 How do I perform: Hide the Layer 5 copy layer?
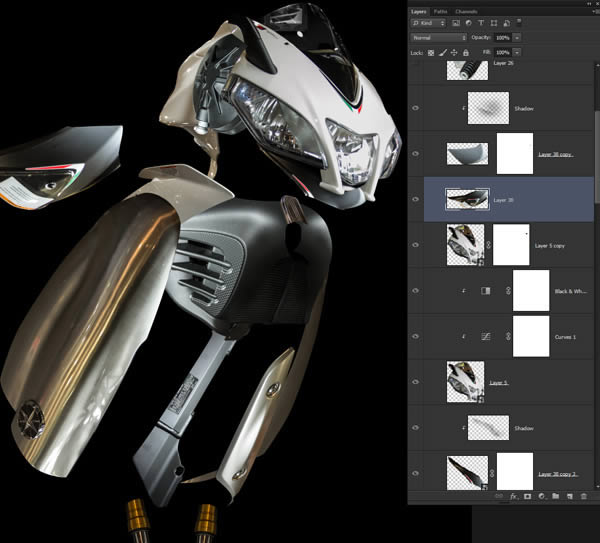point(416,245)
